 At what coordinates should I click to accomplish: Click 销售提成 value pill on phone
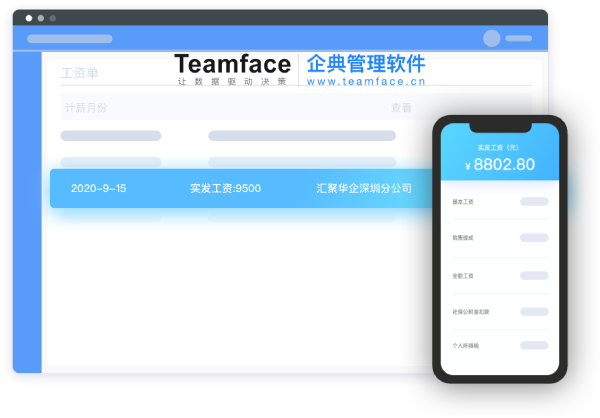coord(533,238)
